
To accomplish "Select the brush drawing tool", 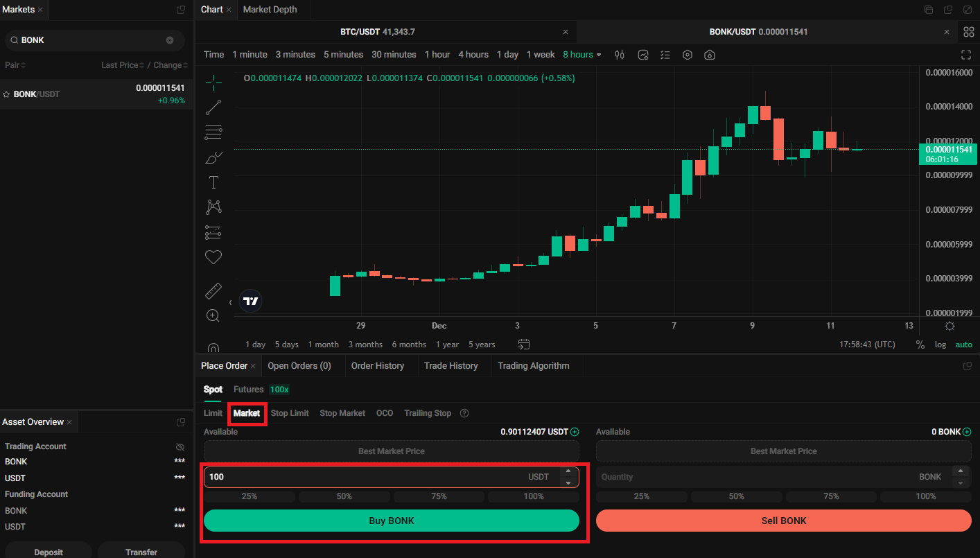I will [213, 157].
